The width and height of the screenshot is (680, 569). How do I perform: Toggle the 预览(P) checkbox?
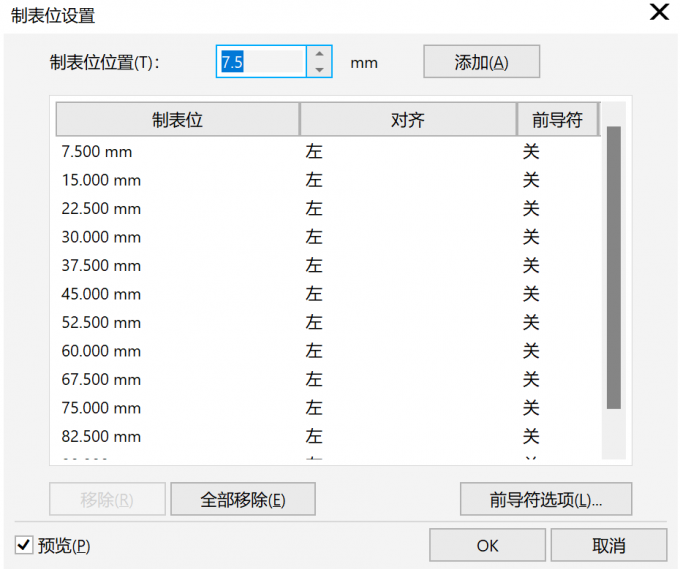click(24, 545)
